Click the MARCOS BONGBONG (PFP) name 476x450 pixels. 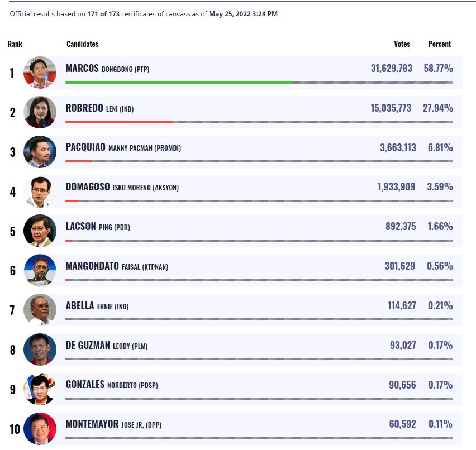pos(107,69)
